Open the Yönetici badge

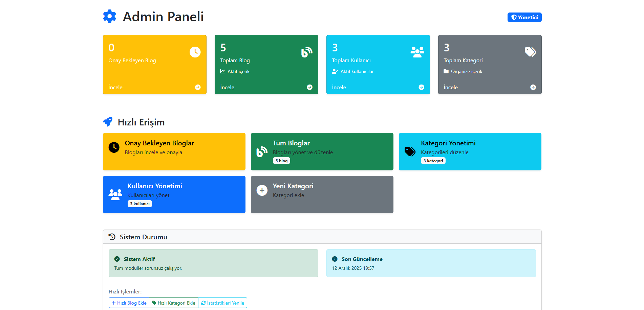coord(524,17)
